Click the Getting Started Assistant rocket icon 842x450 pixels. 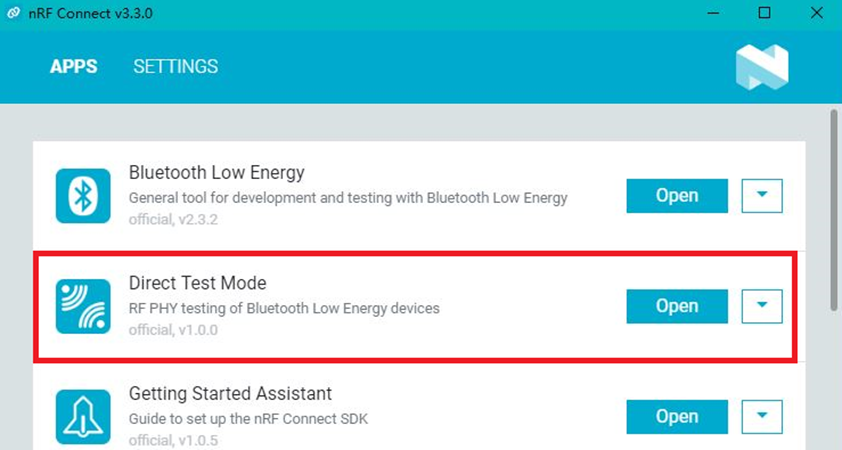coord(83,416)
